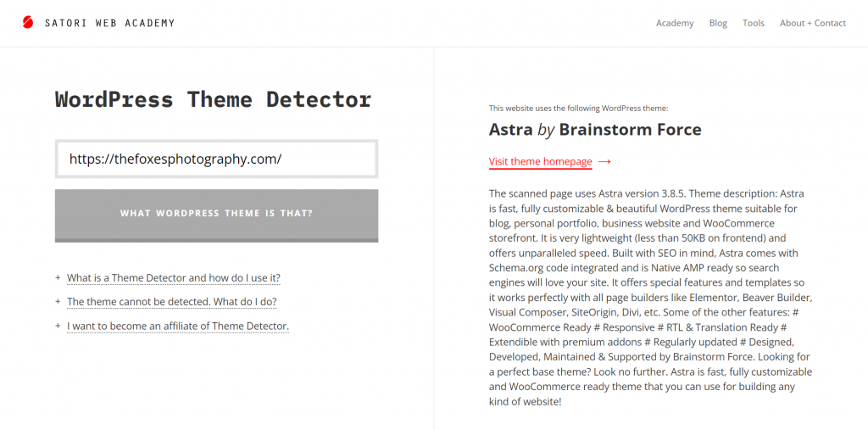The height and width of the screenshot is (430, 868).
Task: Click plus icon beside theme cannot be detected
Action: (58, 301)
